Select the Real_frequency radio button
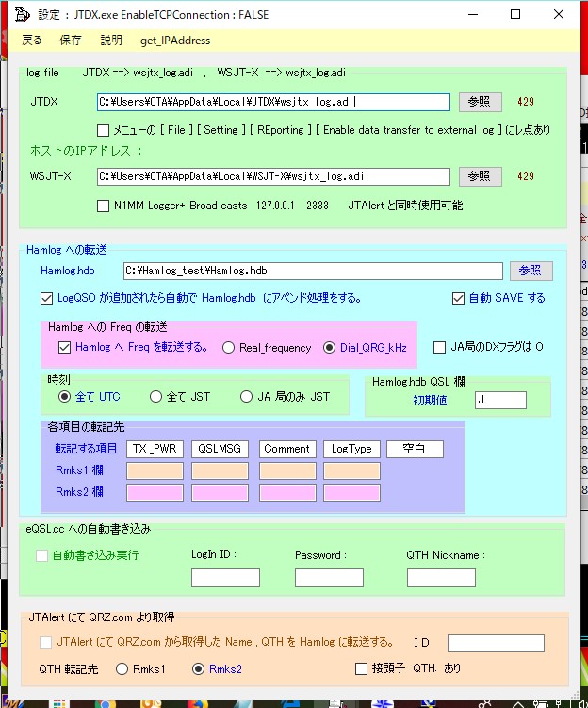This screenshot has width=588, height=708. click(x=228, y=348)
